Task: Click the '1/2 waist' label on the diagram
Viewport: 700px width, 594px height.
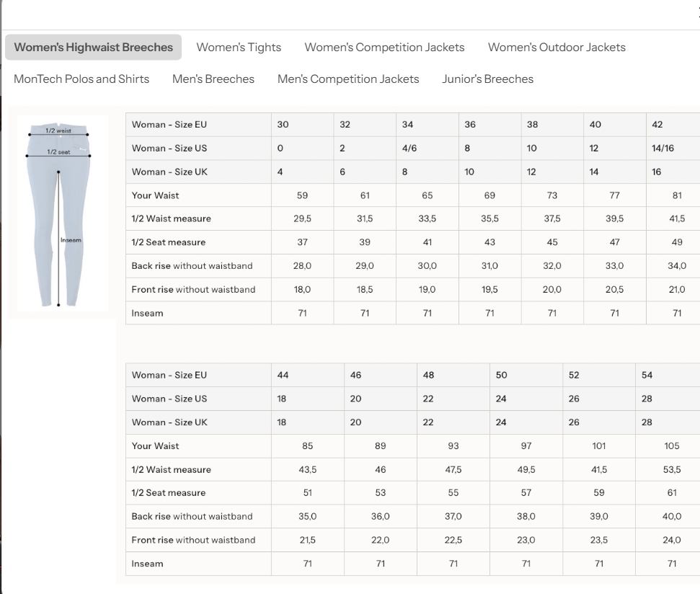Action: [x=58, y=130]
